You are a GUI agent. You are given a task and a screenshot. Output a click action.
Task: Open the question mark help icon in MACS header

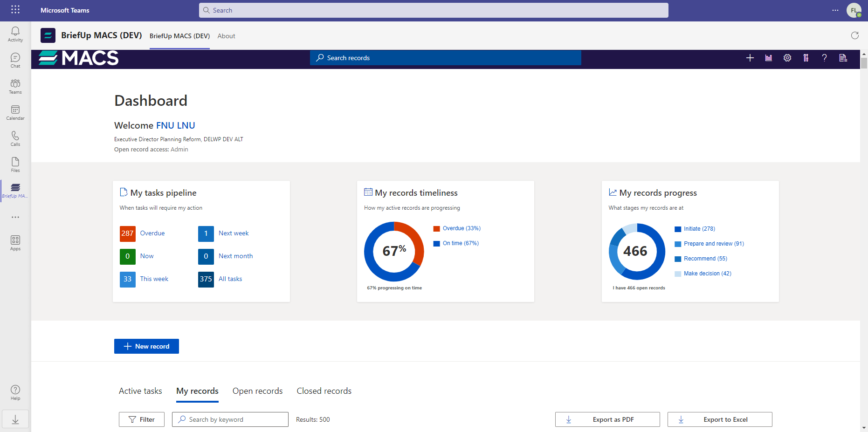(824, 58)
